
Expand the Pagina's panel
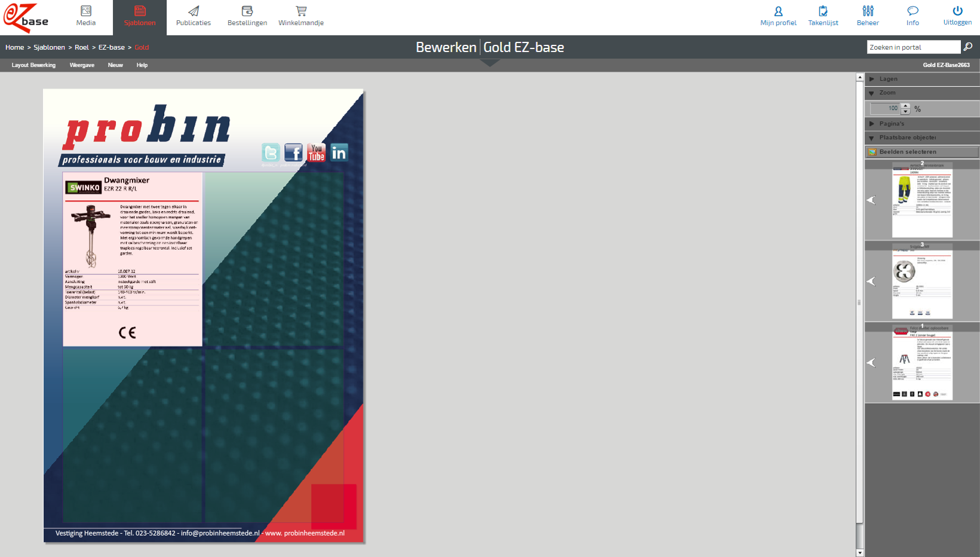coord(922,124)
